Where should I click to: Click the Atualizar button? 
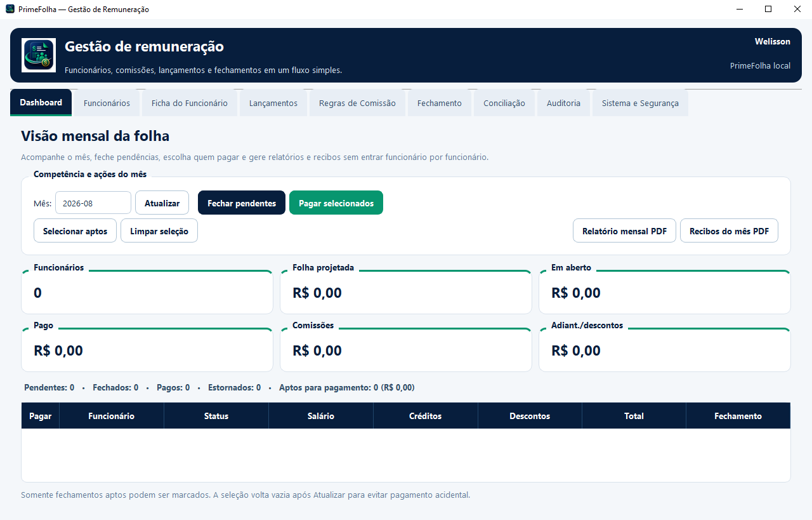point(162,203)
